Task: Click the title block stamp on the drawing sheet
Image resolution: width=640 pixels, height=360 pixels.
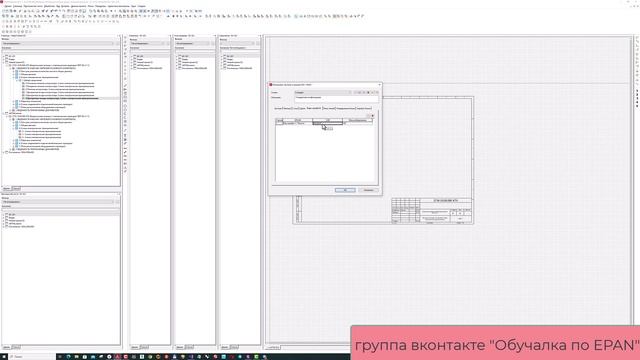Action: point(432,211)
